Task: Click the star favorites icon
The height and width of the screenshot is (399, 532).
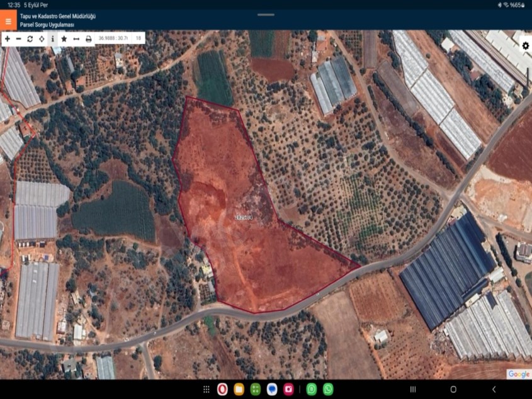Action: coord(64,38)
